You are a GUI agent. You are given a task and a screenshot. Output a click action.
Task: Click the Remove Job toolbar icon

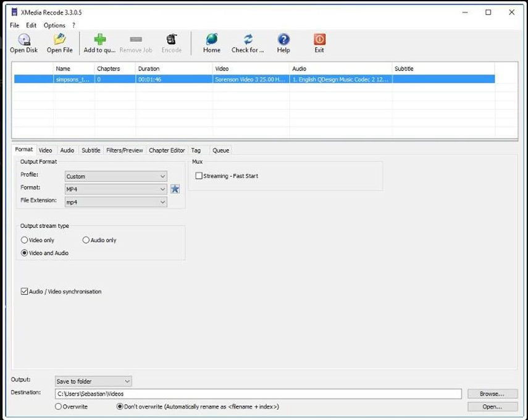[x=136, y=40]
